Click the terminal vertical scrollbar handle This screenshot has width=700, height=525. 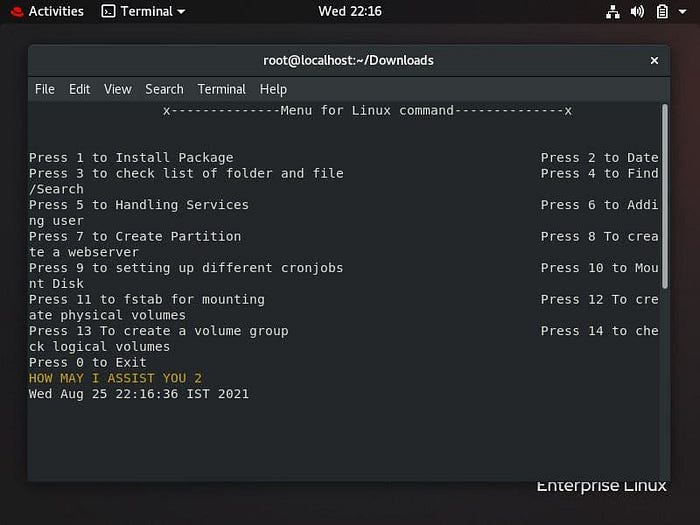[x=665, y=196]
